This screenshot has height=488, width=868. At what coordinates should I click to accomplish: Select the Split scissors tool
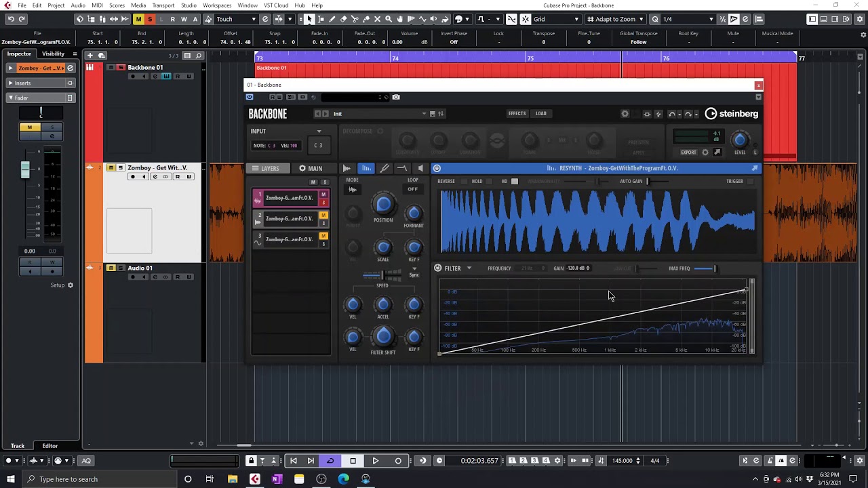pyautogui.click(x=355, y=19)
